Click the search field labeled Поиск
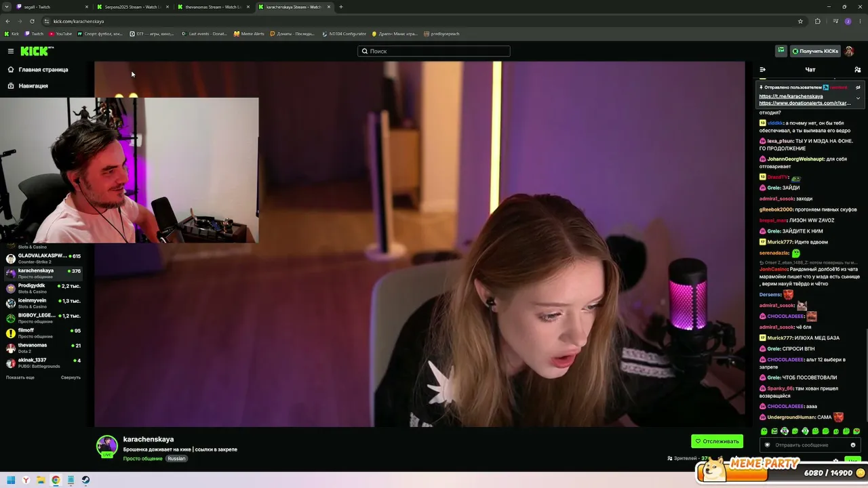The height and width of the screenshot is (488, 868). click(x=434, y=51)
